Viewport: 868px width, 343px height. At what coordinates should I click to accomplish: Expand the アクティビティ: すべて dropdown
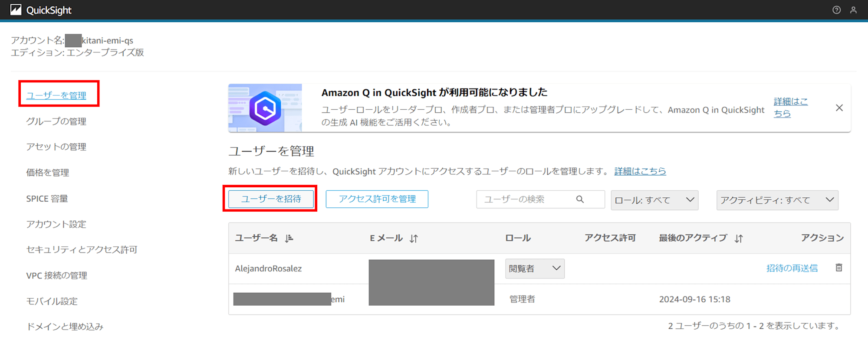777,200
